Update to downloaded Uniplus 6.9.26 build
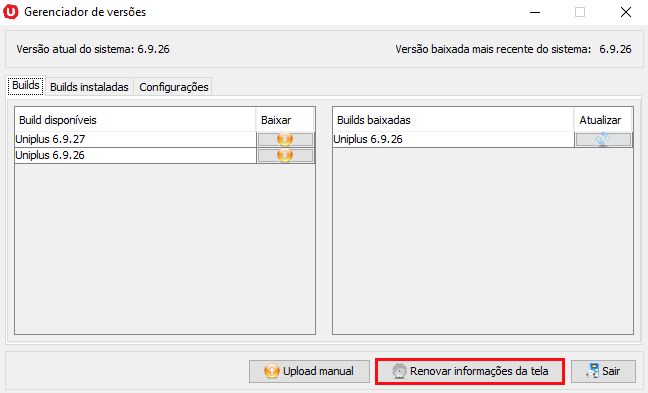 (603, 139)
